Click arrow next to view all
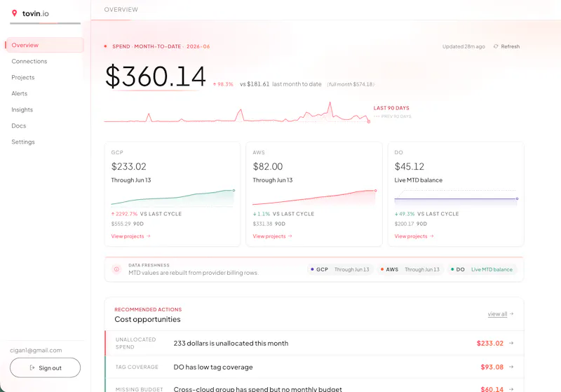The width and height of the screenshot is (561, 392). pyautogui.click(x=512, y=313)
